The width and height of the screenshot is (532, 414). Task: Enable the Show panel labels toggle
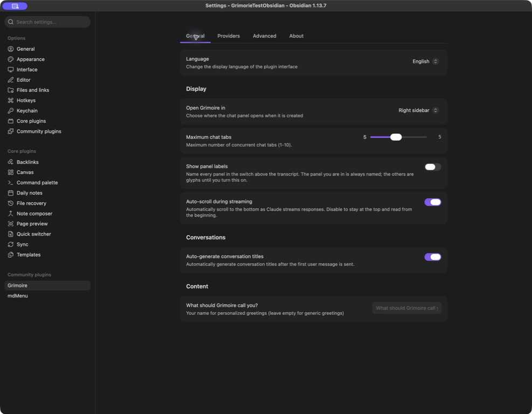point(433,167)
